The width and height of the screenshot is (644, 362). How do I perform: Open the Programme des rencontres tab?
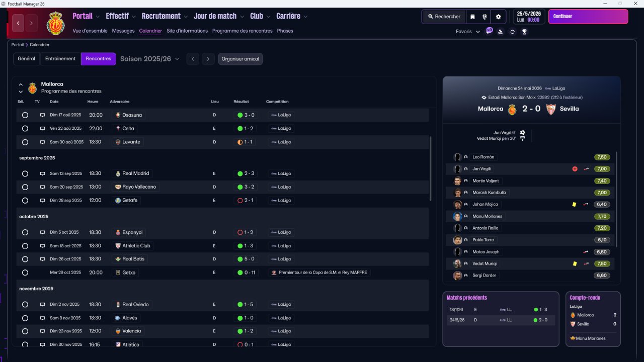click(243, 31)
